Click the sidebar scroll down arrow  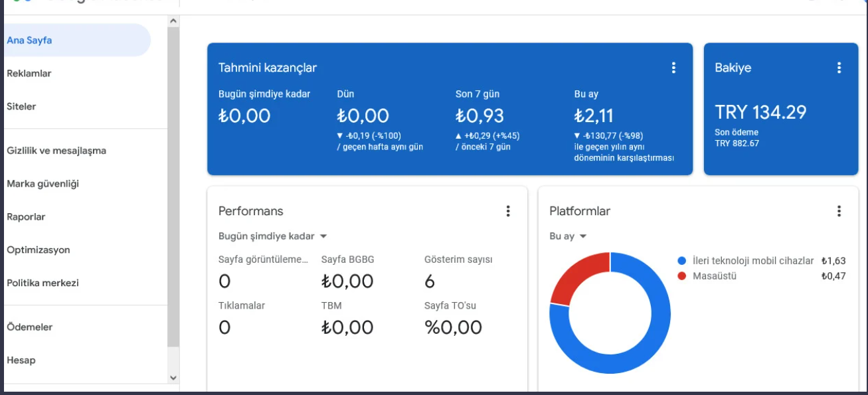173,378
